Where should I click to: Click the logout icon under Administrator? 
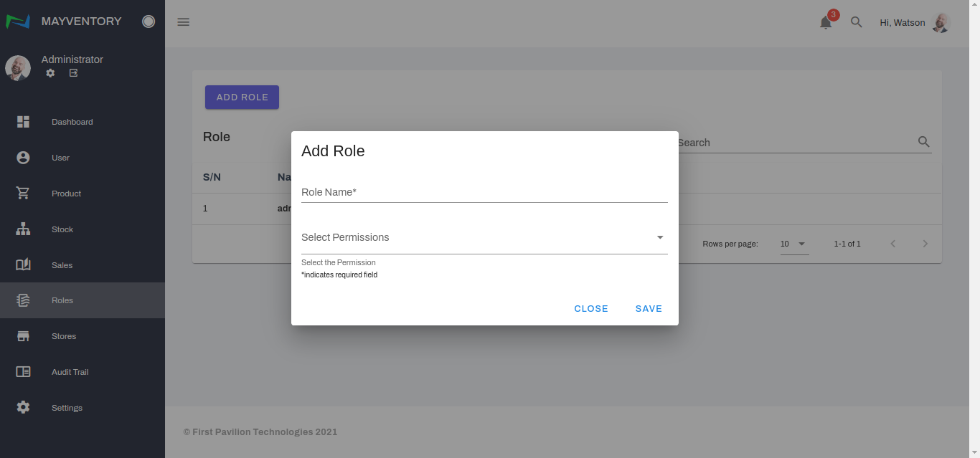click(73, 73)
